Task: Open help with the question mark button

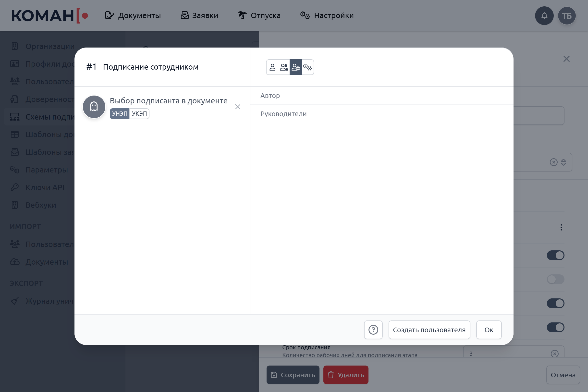Action: (x=373, y=330)
